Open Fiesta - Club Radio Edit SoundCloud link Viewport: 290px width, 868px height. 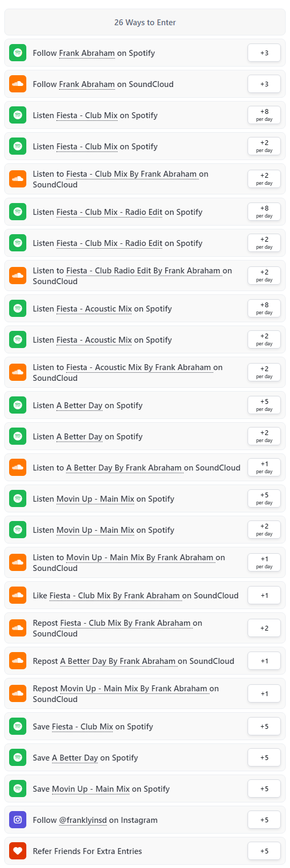click(x=143, y=271)
